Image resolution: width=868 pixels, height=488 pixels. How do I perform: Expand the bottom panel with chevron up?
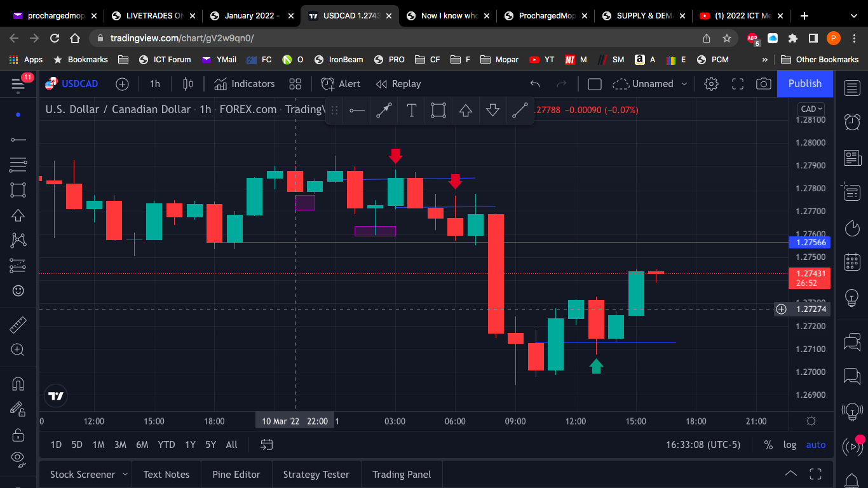(790, 474)
